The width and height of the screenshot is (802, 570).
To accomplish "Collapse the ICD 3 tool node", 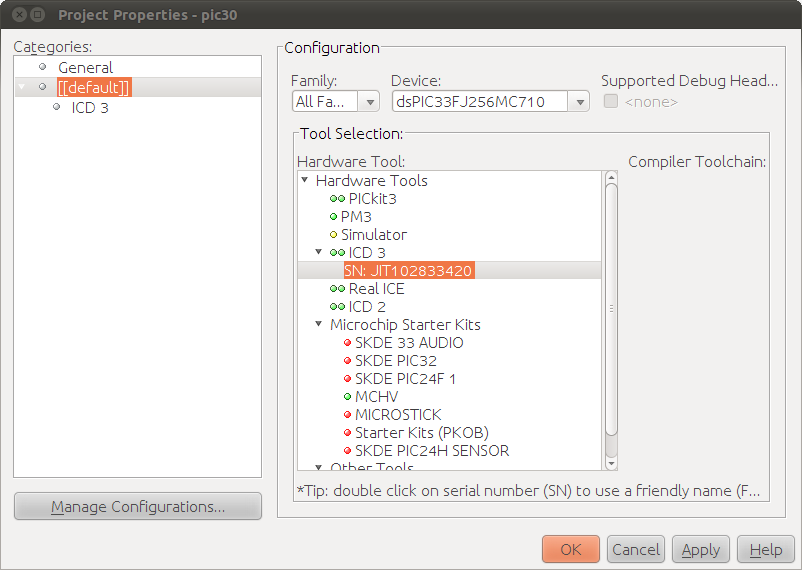I will [319, 252].
